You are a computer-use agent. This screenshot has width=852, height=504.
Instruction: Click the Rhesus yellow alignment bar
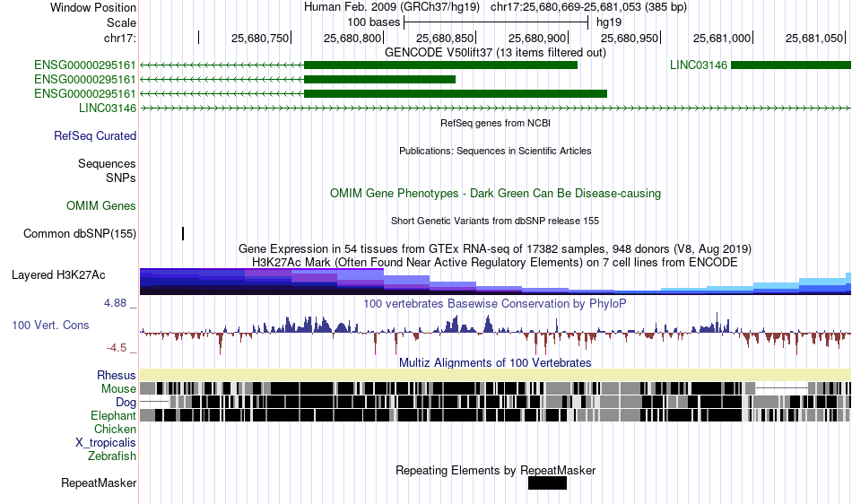click(496, 375)
